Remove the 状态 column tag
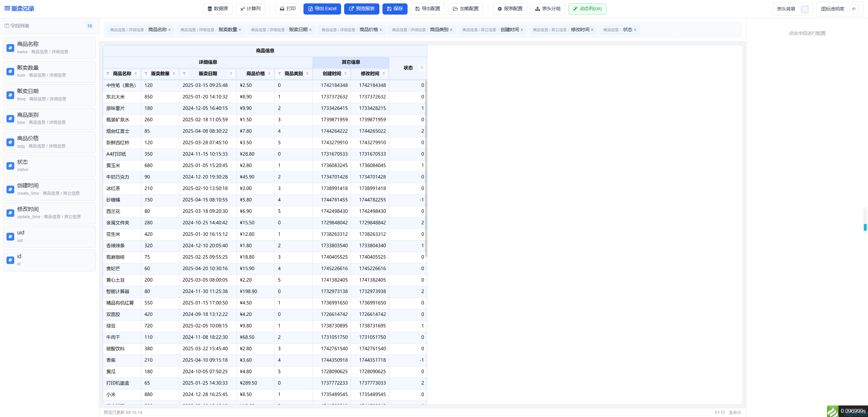Viewport: 868px width, 417px height. [x=635, y=30]
